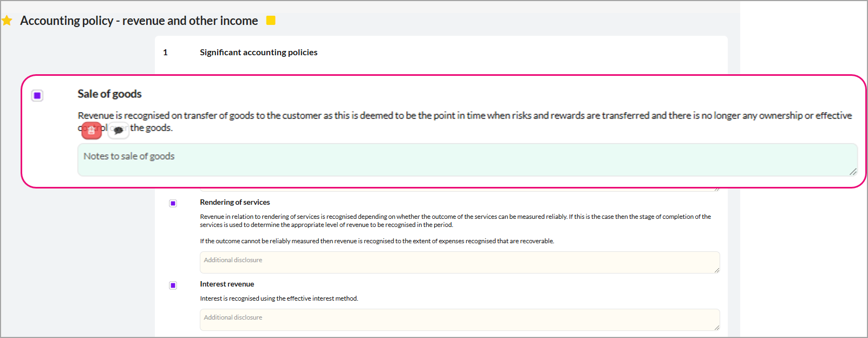
Task: Click the speech bubble comment icon
Action: pos(118,130)
